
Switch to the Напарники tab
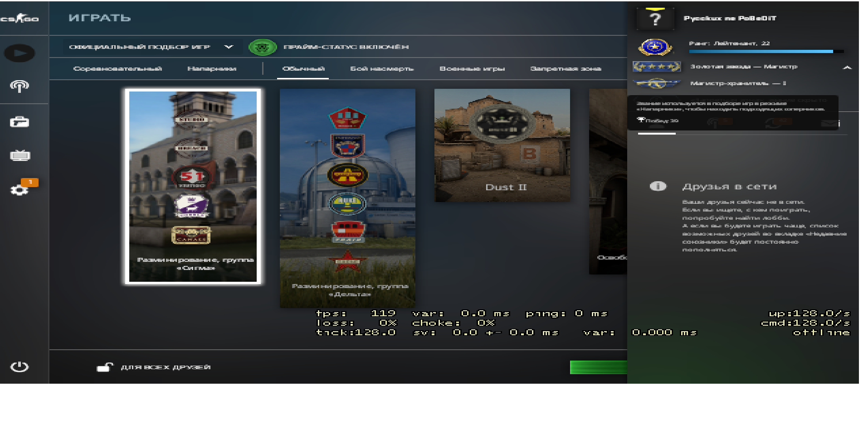pos(212,68)
